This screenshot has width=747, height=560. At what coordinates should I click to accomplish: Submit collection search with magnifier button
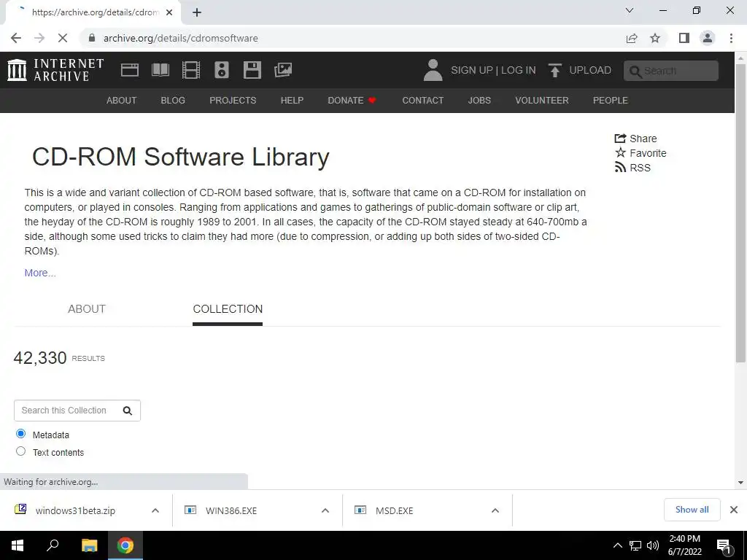(127, 411)
